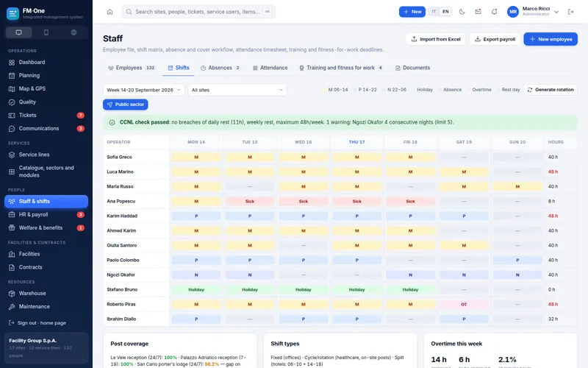Click the THU 17 column header
This screenshot has height=368, width=588.
pyautogui.click(x=356, y=142)
